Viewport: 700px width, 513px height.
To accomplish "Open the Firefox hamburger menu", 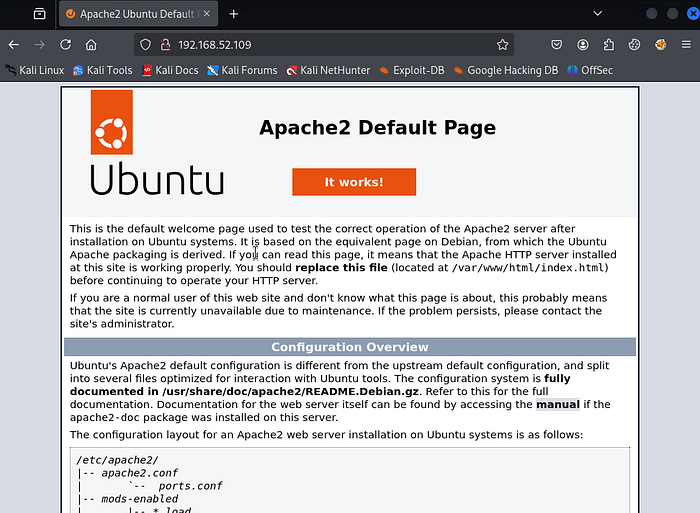I will (x=686, y=45).
